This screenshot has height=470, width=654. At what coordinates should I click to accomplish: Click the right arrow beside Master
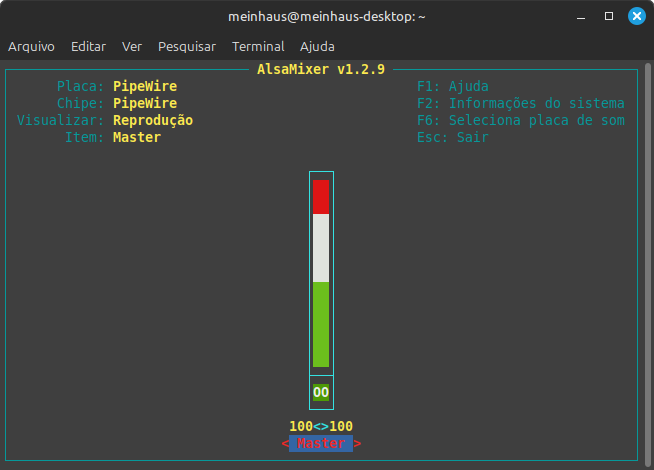click(357, 443)
